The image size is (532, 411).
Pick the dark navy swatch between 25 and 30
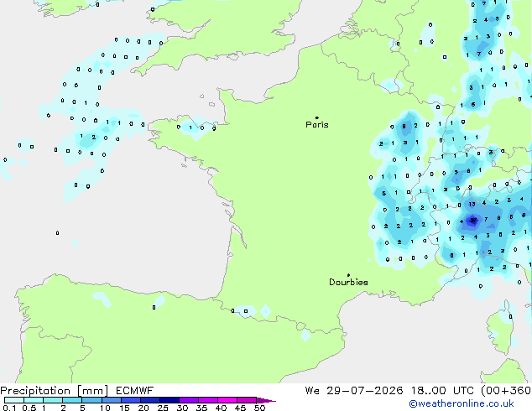click(x=170, y=400)
